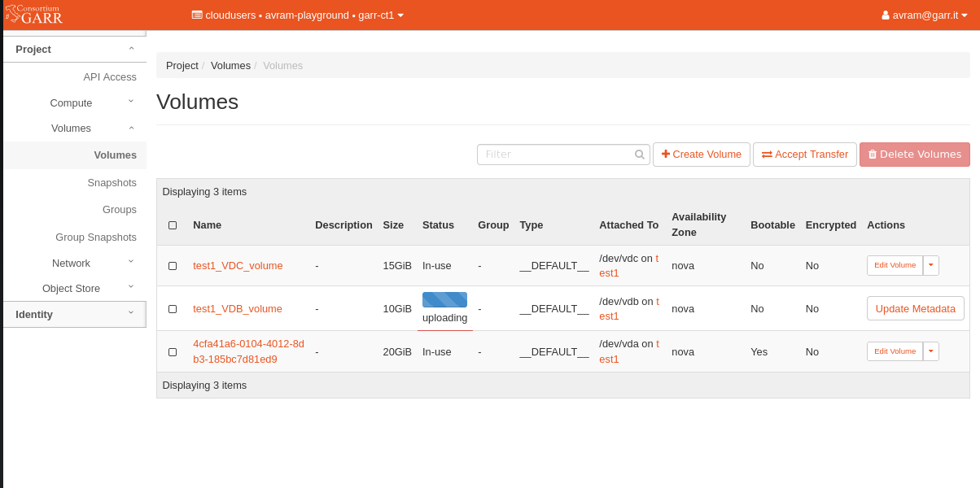The image size is (980, 488).
Task: Open the cloudusers avram-playground project dropdown
Action: pos(298,15)
